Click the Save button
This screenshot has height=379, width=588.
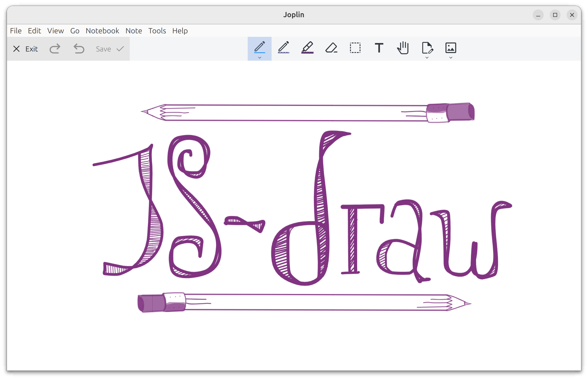pos(110,49)
